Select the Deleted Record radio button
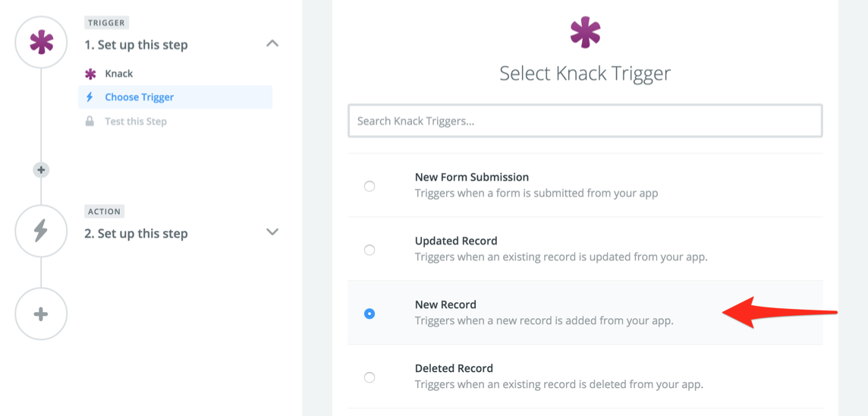The image size is (868, 416). coord(370,377)
